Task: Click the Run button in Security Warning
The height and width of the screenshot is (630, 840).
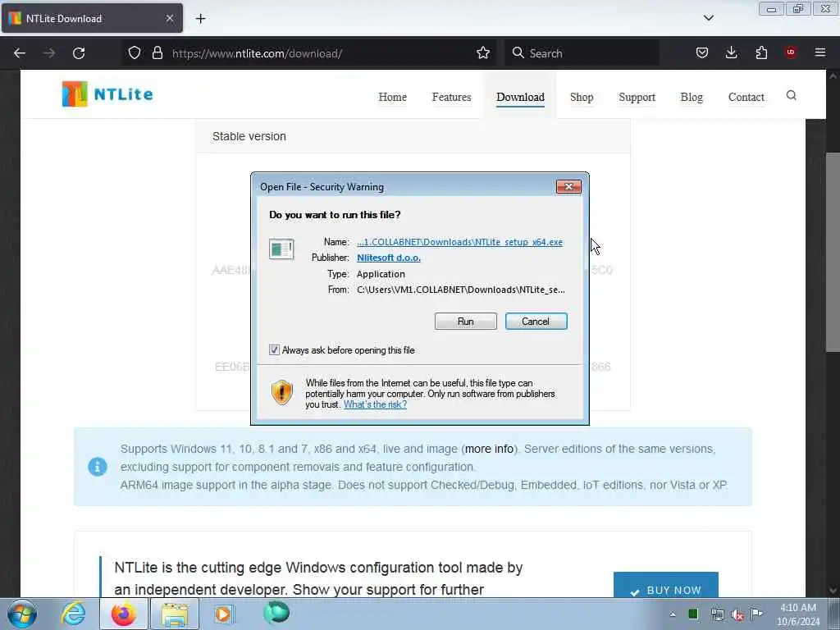Action: pyautogui.click(x=466, y=322)
